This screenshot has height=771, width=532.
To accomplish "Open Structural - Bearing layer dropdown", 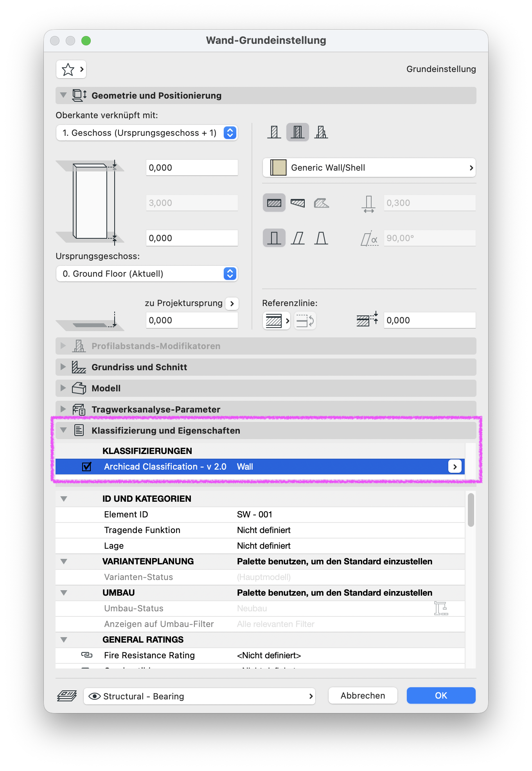I will tap(199, 696).
